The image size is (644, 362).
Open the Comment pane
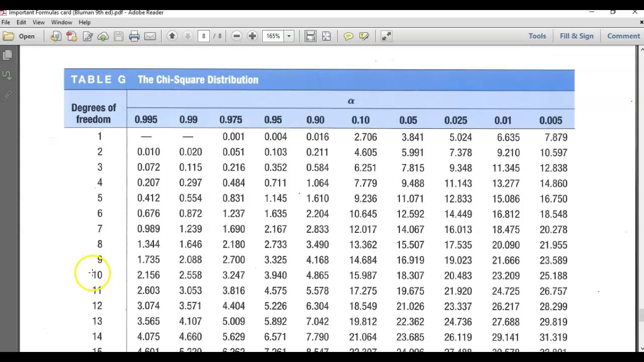tap(623, 36)
